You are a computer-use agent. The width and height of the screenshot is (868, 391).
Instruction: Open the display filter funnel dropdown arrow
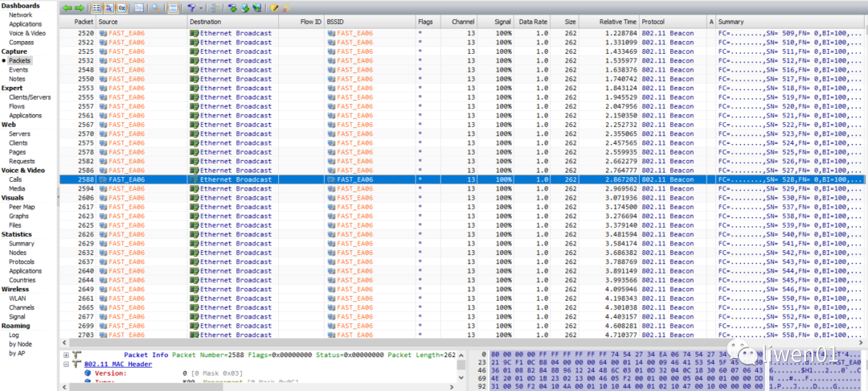click(201, 8)
